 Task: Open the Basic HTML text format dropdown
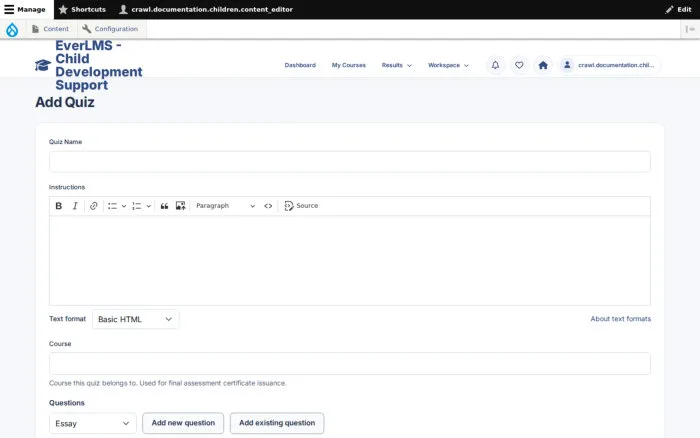tap(136, 319)
